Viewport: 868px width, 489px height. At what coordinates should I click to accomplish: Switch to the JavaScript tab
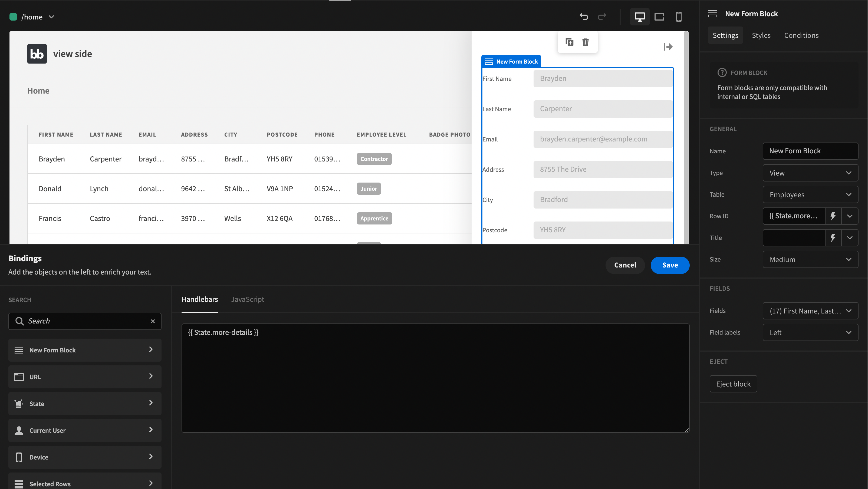247,299
